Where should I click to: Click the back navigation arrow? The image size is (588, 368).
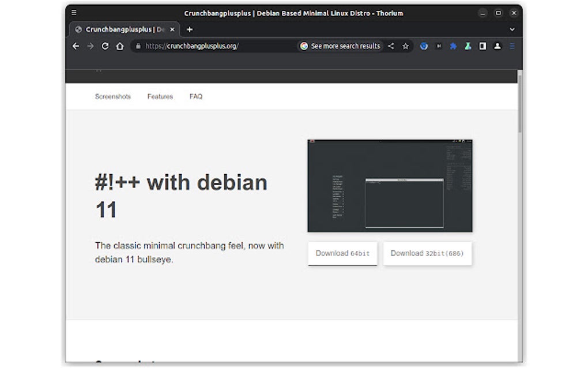tap(76, 46)
